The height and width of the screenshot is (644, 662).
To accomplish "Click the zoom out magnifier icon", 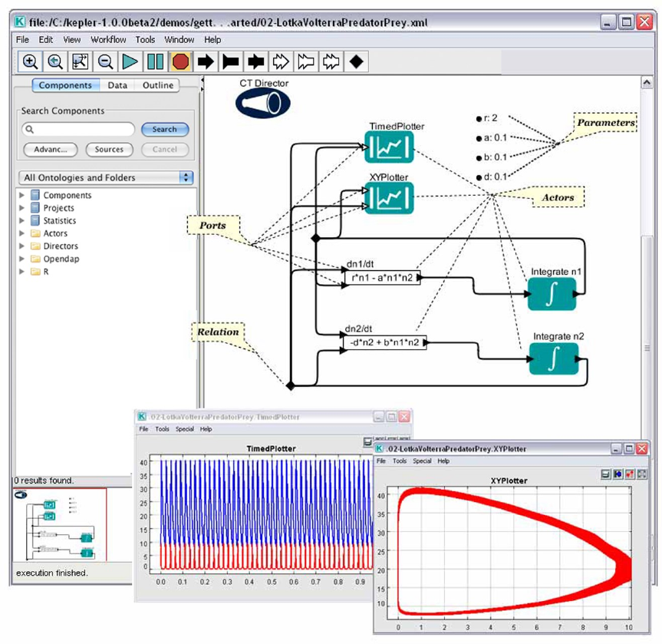I will [105, 61].
